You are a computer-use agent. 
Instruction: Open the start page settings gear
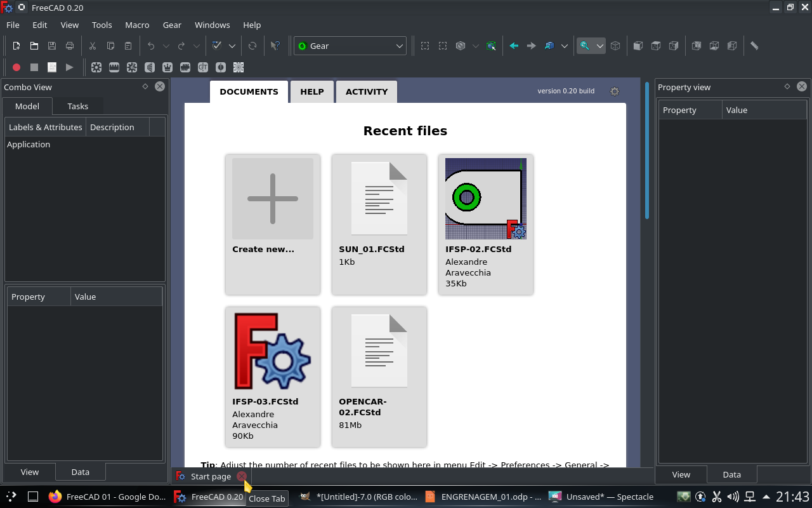[x=614, y=91]
